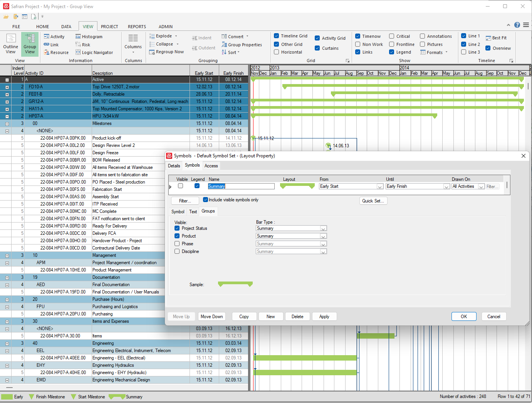532x403 pixels.
Task: Click the New button
Action: (x=271, y=317)
